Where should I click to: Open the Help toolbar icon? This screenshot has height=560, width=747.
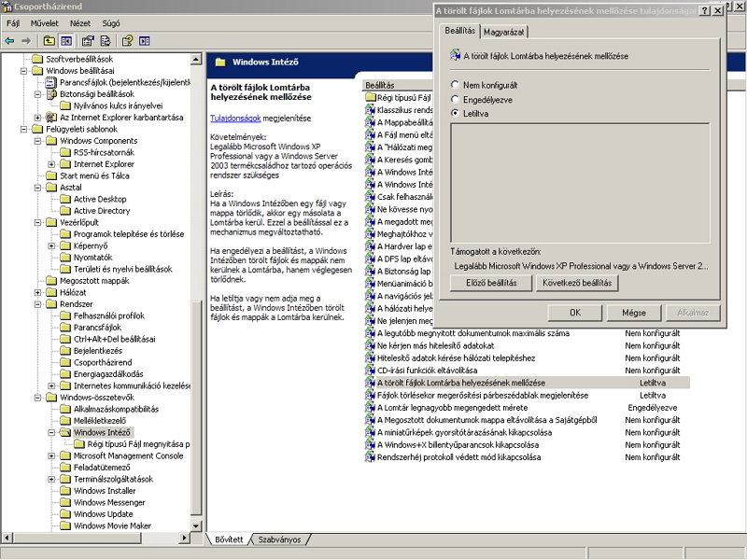point(127,41)
